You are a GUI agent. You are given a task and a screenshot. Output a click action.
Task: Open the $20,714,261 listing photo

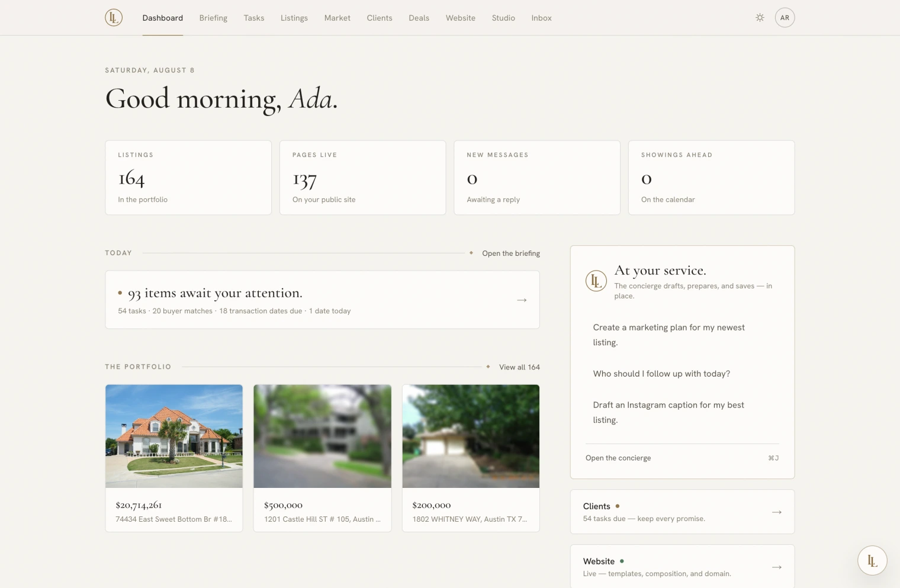[x=174, y=436]
